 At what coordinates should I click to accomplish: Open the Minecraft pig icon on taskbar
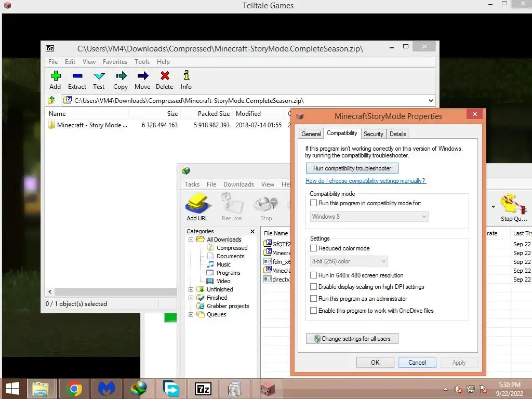268,389
